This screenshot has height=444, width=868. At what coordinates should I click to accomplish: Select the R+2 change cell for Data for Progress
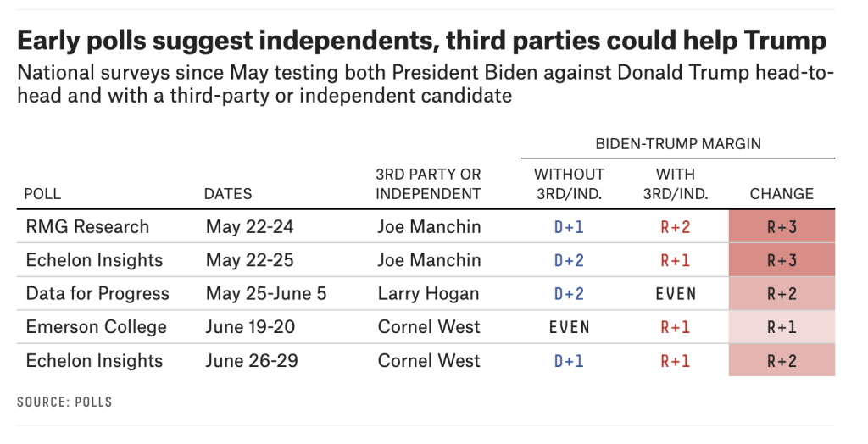point(782,293)
